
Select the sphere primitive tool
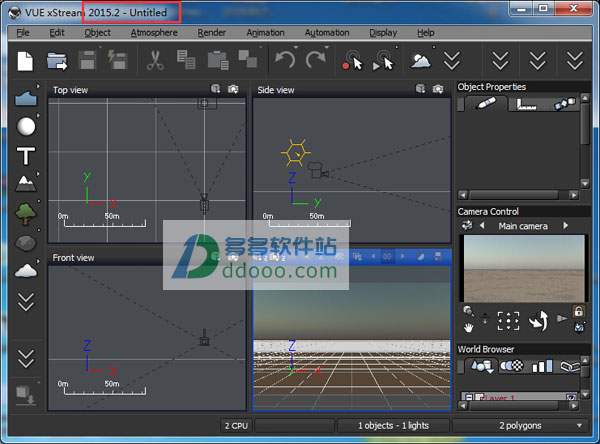coord(26,126)
